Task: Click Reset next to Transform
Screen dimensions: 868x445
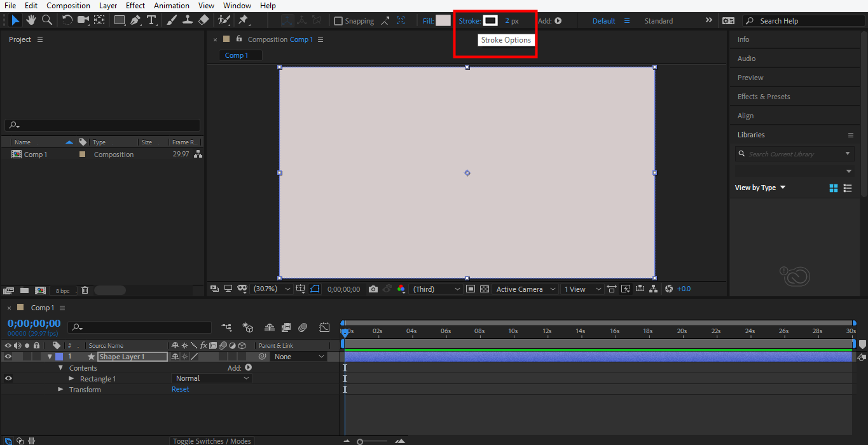Action: tap(181, 389)
